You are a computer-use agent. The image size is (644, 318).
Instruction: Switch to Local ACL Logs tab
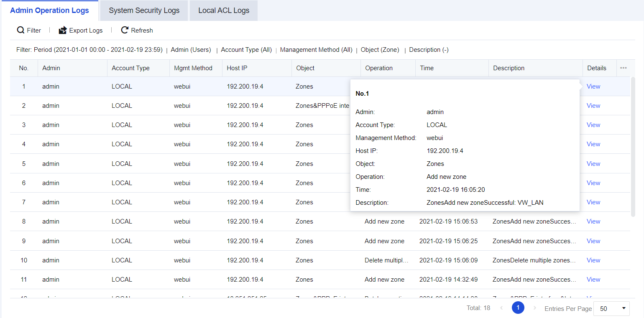(x=224, y=10)
